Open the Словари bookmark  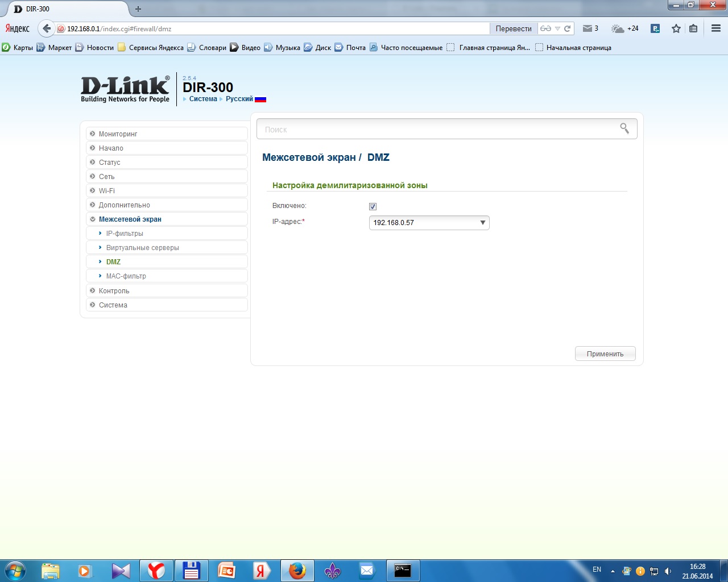pos(207,48)
